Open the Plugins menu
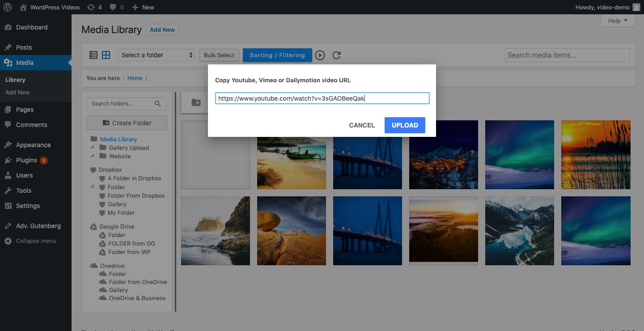 (26, 160)
